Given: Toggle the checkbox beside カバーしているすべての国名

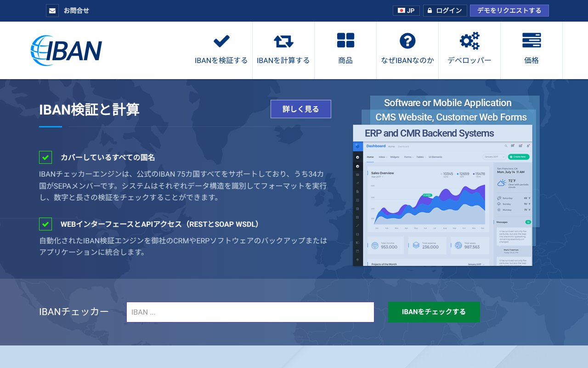Looking at the screenshot, I should pos(45,157).
